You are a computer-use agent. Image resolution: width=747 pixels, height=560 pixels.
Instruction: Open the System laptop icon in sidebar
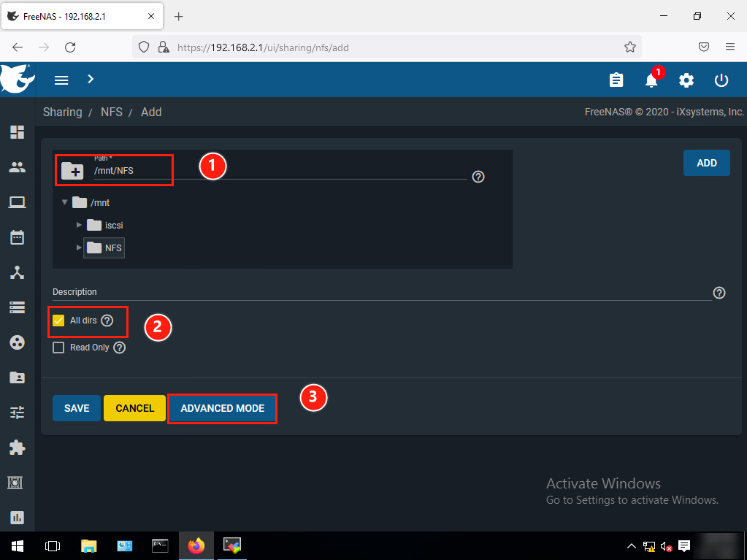(17, 202)
